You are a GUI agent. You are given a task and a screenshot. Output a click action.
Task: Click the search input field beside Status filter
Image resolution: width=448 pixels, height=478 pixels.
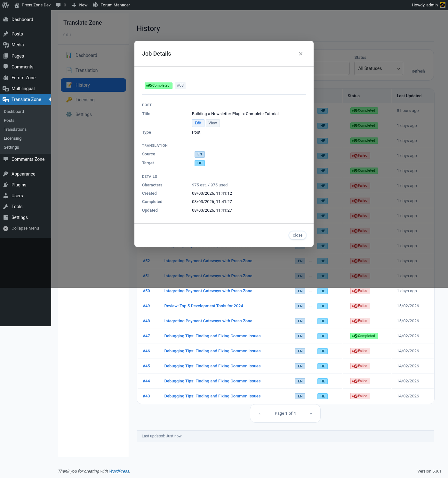click(x=331, y=68)
